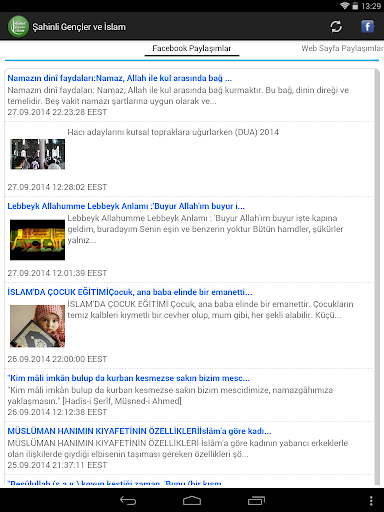Tap the Android back navigation button
Screen dimensions: 384x512
[128, 500]
